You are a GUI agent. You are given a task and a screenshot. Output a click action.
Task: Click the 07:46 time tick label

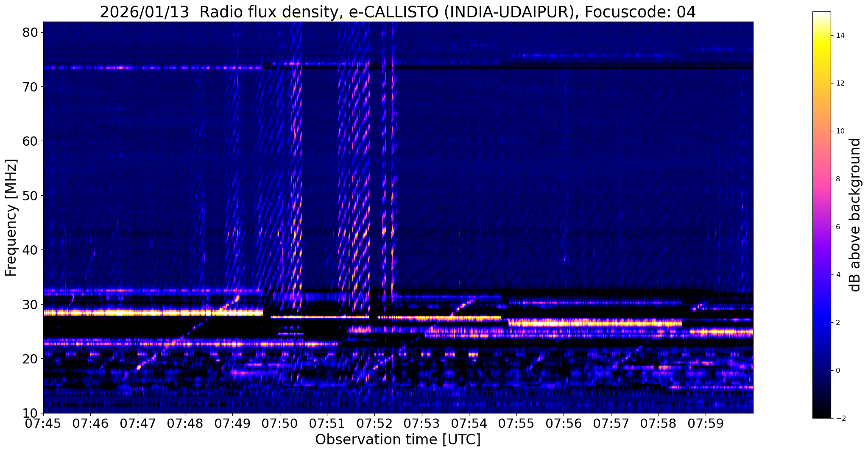click(x=90, y=423)
